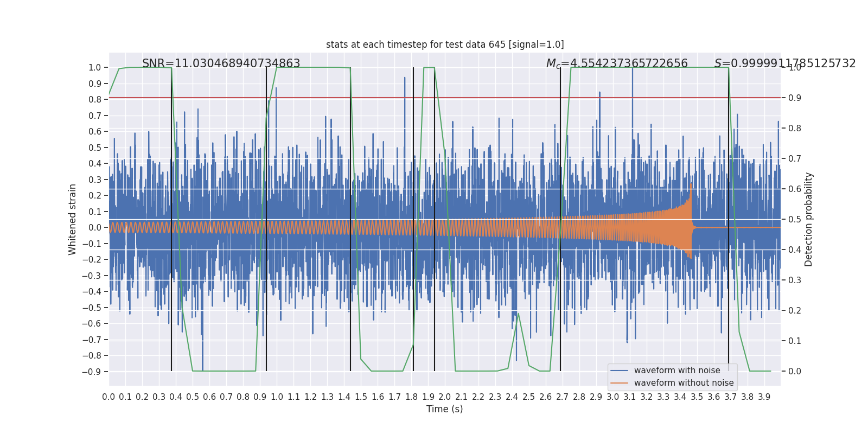Image resolution: width=868 pixels, height=434 pixels.
Task: Select the 2.7 tick on the Time axis
Action: (x=563, y=397)
